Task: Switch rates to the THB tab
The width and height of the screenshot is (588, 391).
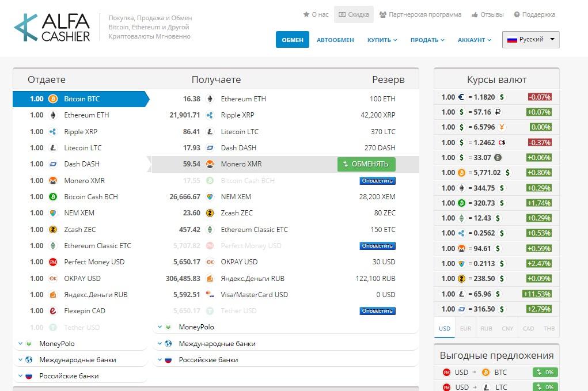Action: pyautogui.click(x=549, y=328)
